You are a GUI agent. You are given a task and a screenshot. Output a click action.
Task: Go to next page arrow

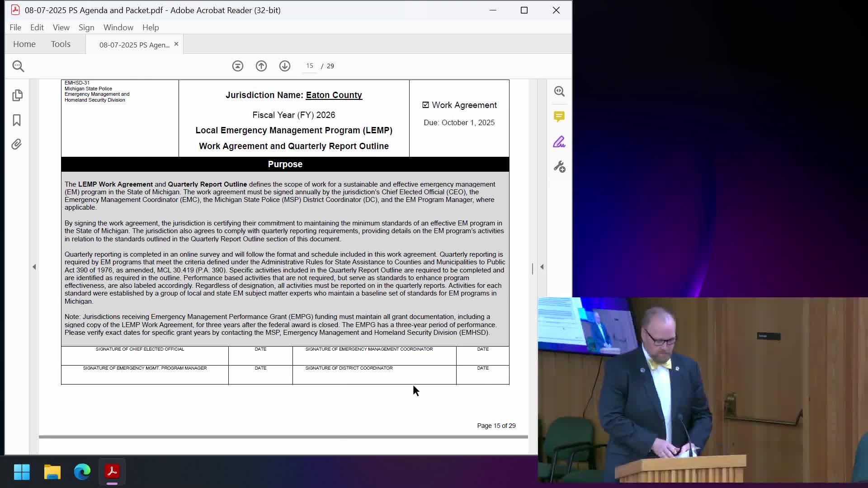coord(285,66)
